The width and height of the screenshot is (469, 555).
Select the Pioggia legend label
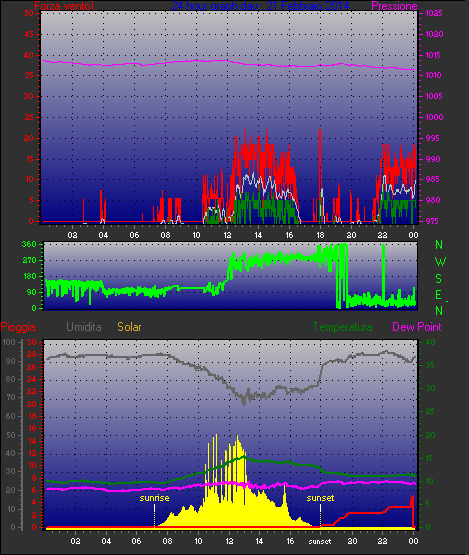click(x=18, y=327)
